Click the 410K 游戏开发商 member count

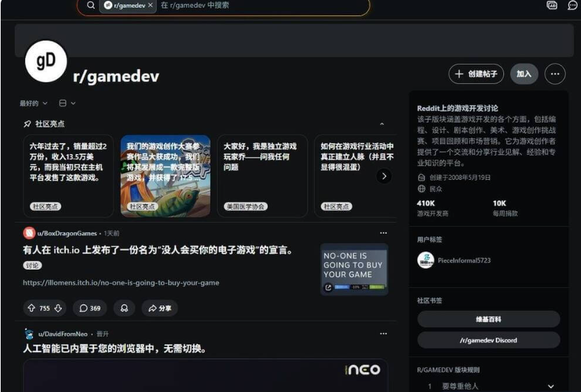point(433,208)
